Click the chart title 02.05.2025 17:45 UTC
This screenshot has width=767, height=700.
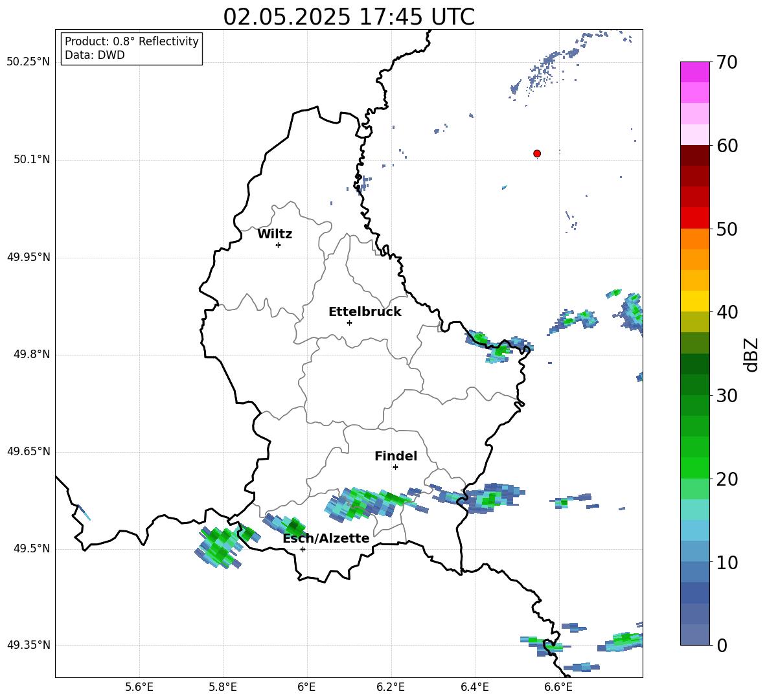pos(349,17)
